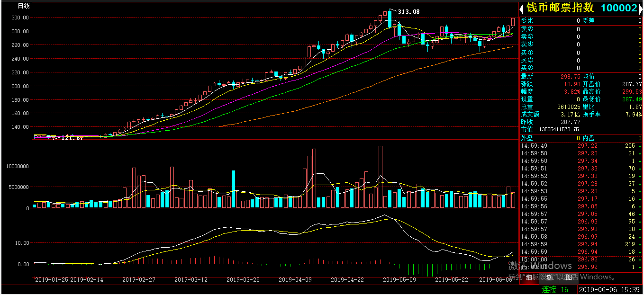Click the 买① order row
The width and height of the screenshot is (644, 295).
[x=581, y=53]
